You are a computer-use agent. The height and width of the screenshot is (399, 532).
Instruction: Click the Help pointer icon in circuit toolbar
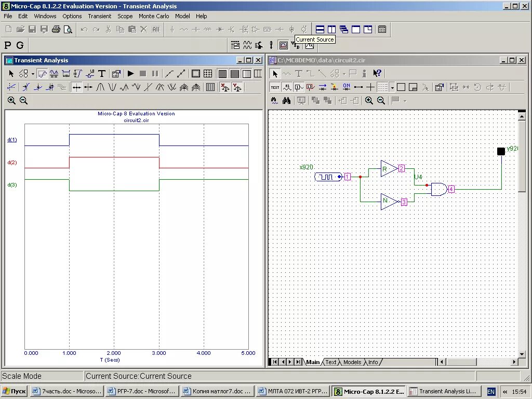tap(377, 73)
